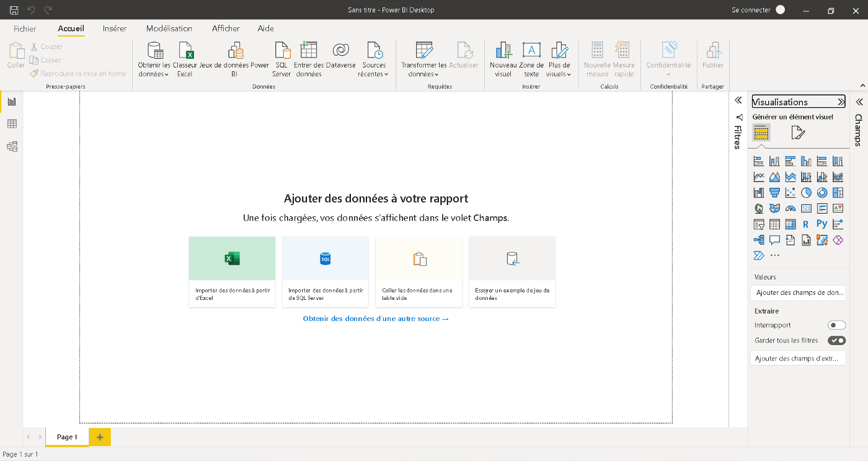This screenshot has width=868, height=461.
Task: Add a new page with plus button
Action: click(x=100, y=437)
